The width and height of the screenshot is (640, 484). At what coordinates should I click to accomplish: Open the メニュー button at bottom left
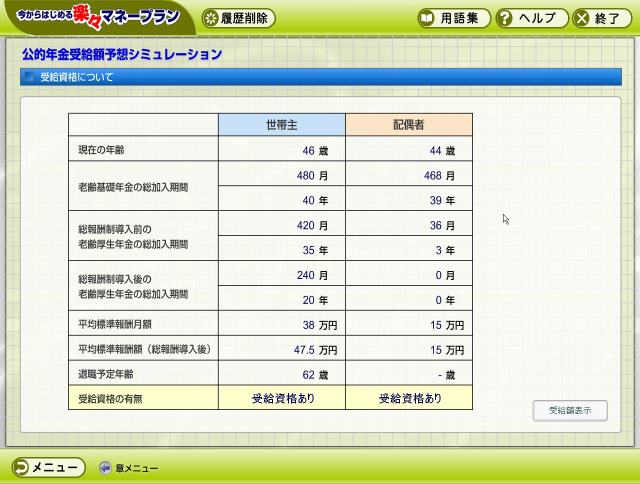pyautogui.click(x=46, y=467)
